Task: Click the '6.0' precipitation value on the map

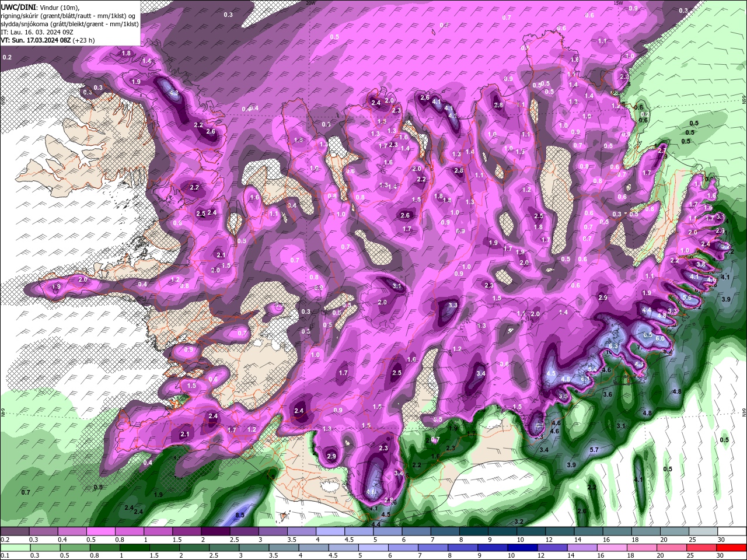Action: (x=660, y=338)
